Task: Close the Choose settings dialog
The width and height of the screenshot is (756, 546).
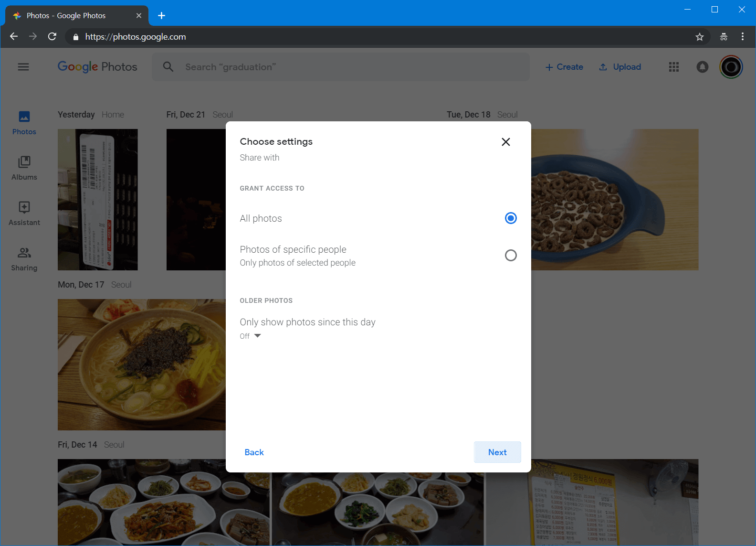Action: (x=506, y=142)
